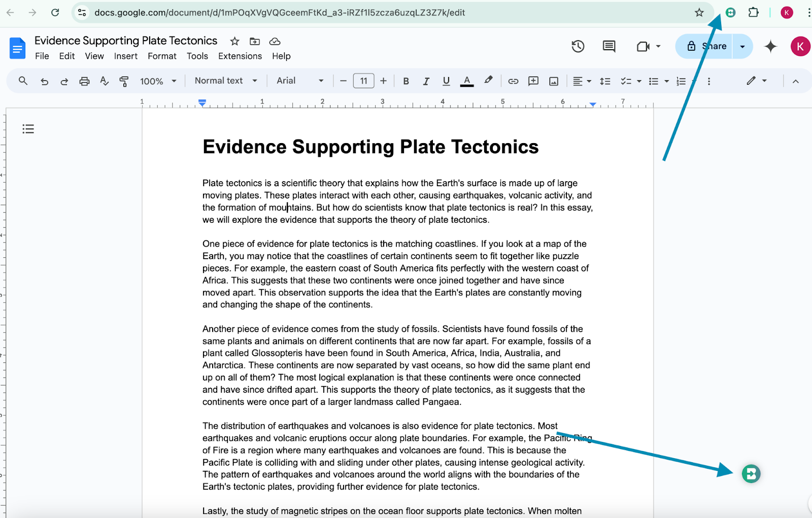Toggle bold formatting

[406, 81]
